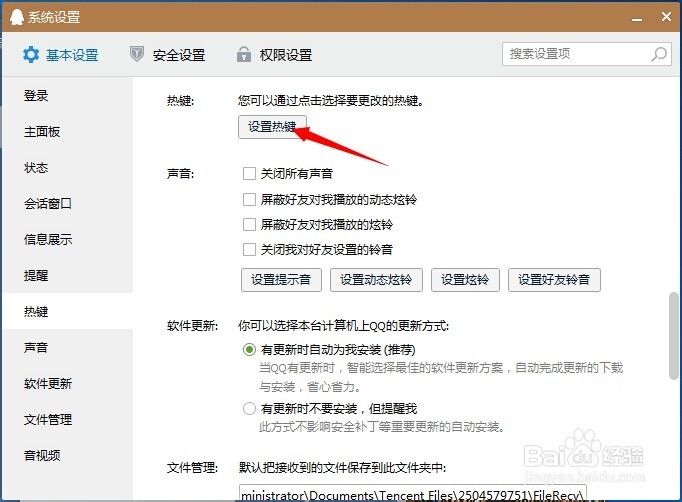Open the 主面板 section in sidebar
682x502 pixels.
pos(67,131)
